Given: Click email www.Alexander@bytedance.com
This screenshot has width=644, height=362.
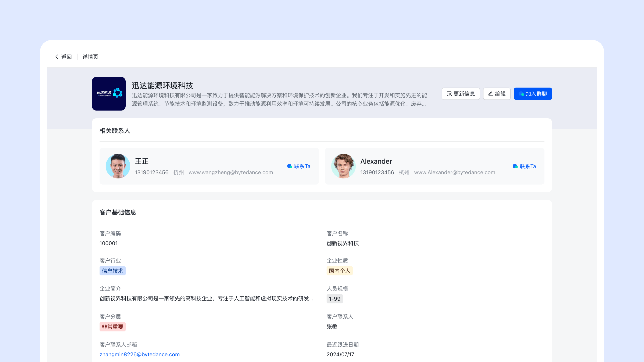Looking at the screenshot, I should 454,172.
